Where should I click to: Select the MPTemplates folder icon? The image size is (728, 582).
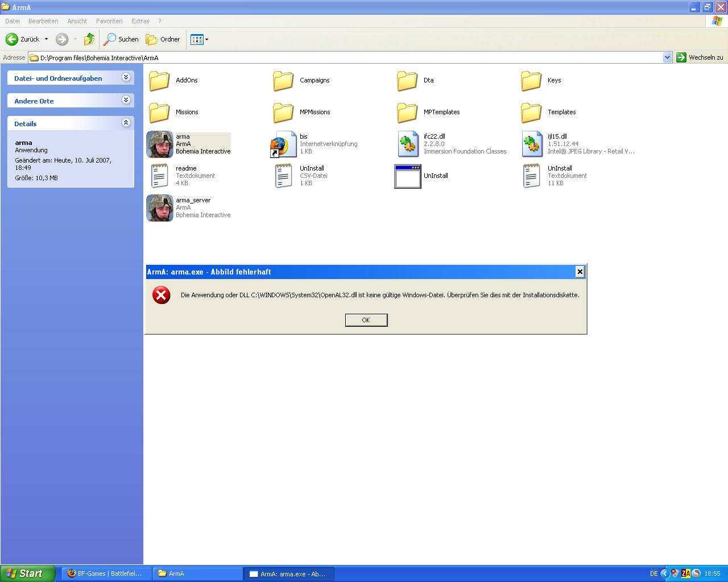tap(407, 113)
